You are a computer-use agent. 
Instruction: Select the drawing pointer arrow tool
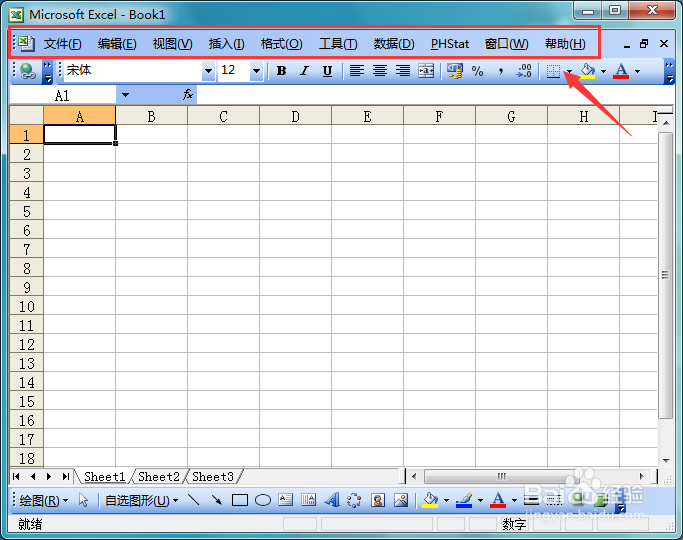click(x=83, y=500)
